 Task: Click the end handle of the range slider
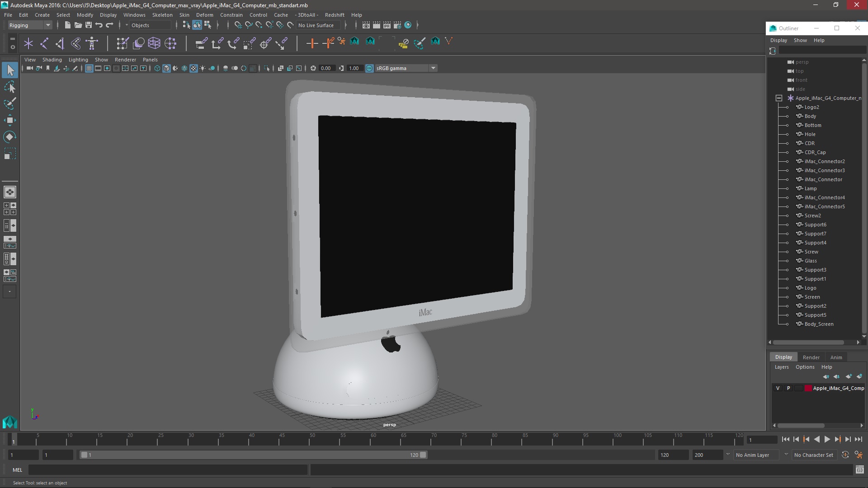pyautogui.click(x=423, y=455)
